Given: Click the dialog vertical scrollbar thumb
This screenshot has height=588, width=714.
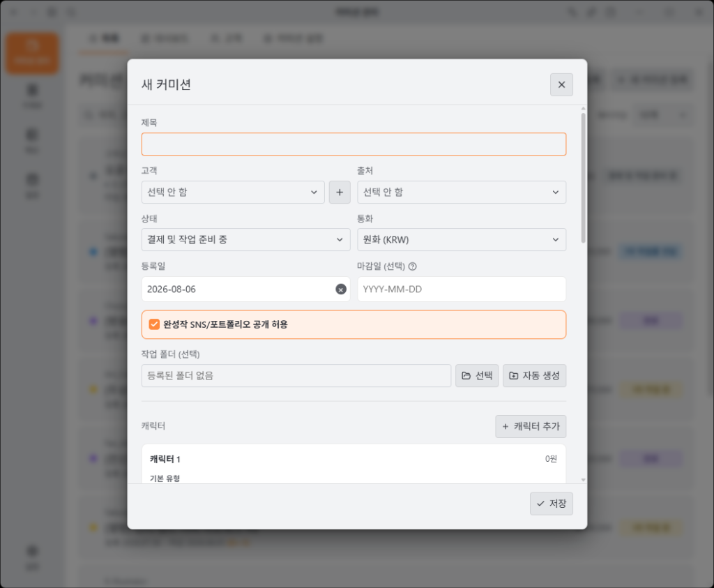Looking at the screenshot, I should [584, 178].
